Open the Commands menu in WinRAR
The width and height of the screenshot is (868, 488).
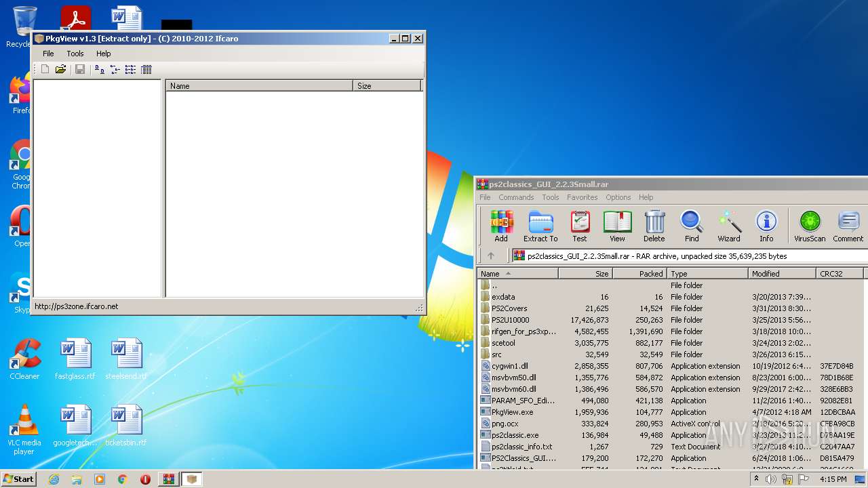516,197
